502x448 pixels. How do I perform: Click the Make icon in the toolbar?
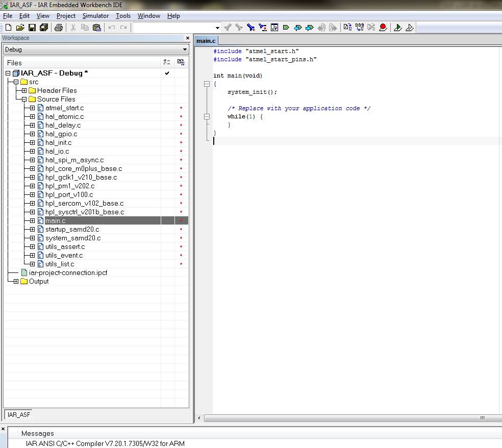click(x=360, y=28)
